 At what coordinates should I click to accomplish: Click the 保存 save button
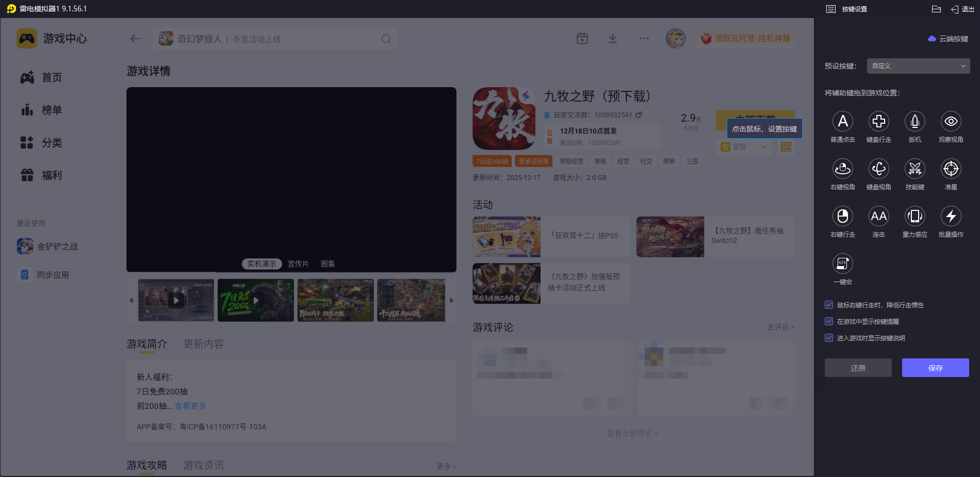[936, 368]
